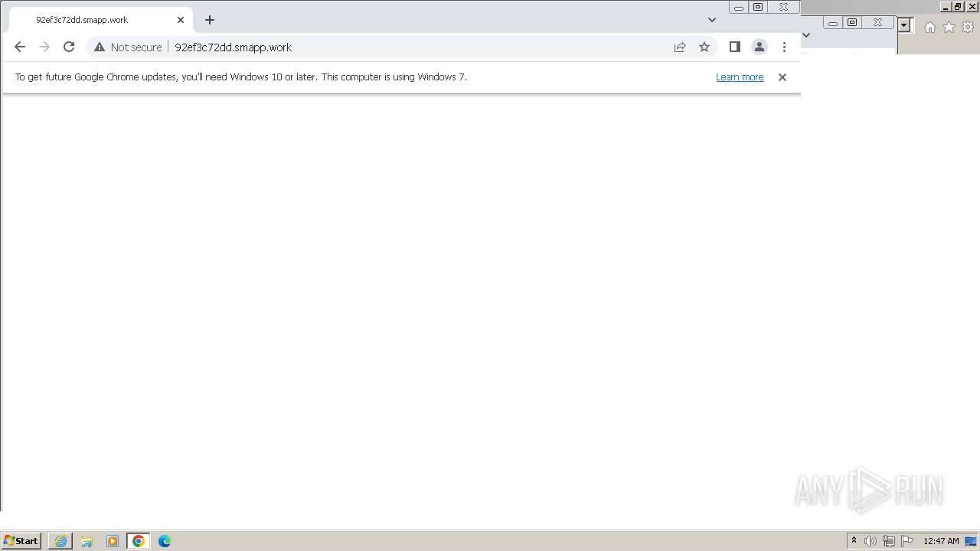Expand dropdown arrow in background window

[x=904, y=25]
